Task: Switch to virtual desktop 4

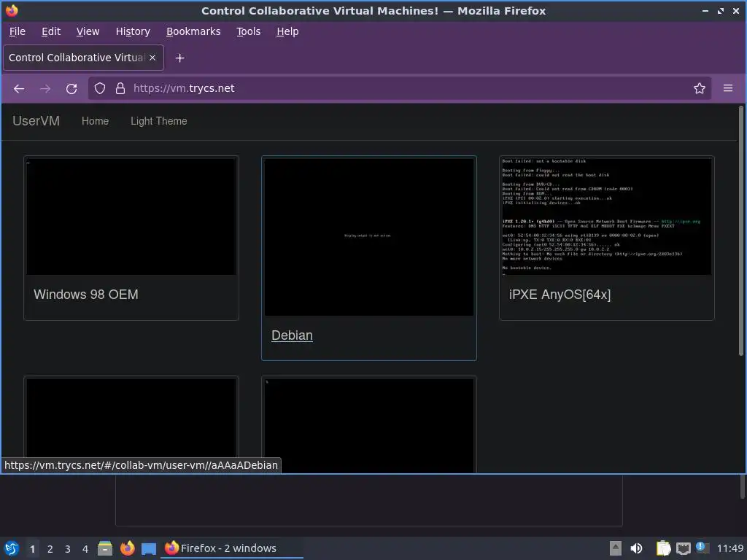Action: [x=85, y=549]
